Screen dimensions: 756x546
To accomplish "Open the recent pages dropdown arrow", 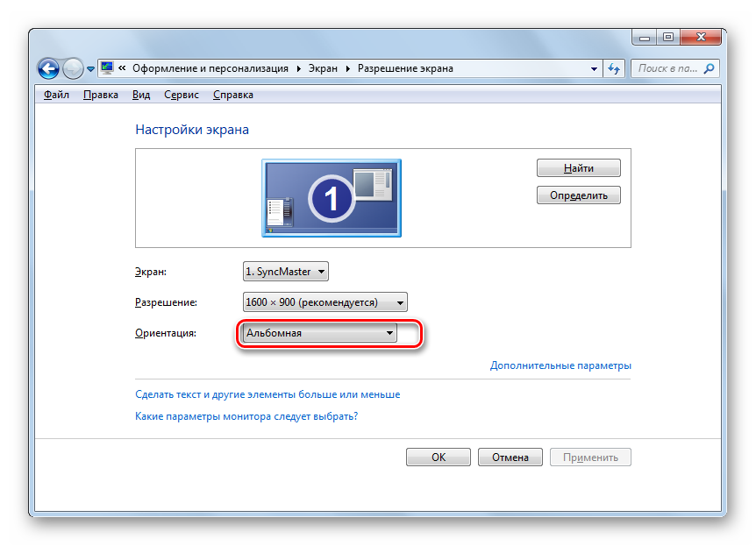I will pyautogui.click(x=90, y=69).
